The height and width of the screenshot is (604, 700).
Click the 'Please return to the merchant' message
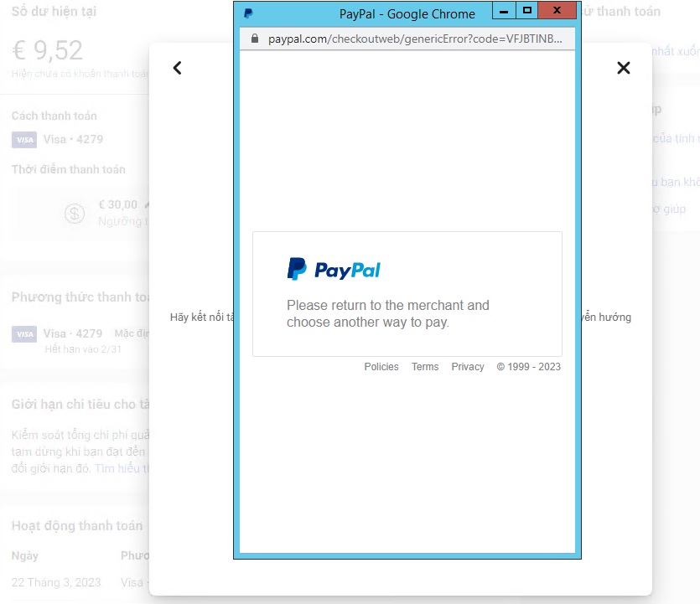tap(388, 313)
